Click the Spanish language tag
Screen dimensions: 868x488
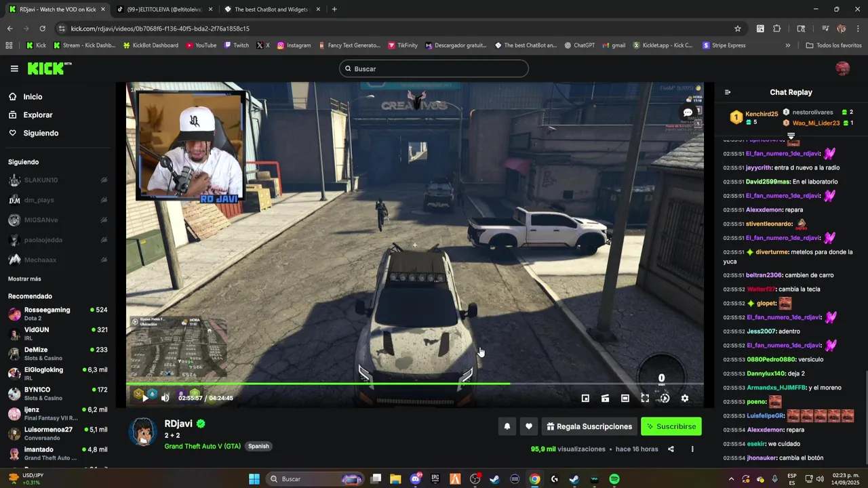(258, 446)
